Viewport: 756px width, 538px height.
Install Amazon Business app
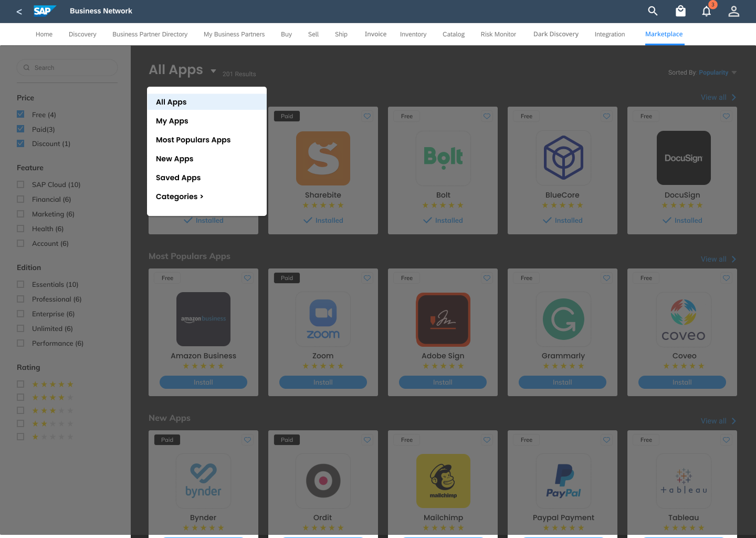pyautogui.click(x=203, y=382)
